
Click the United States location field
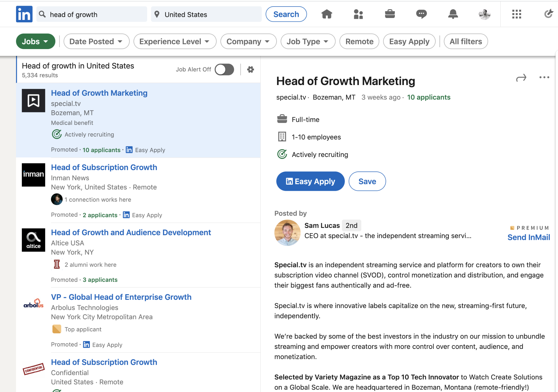pyautogui.click(x=206, y=14)
